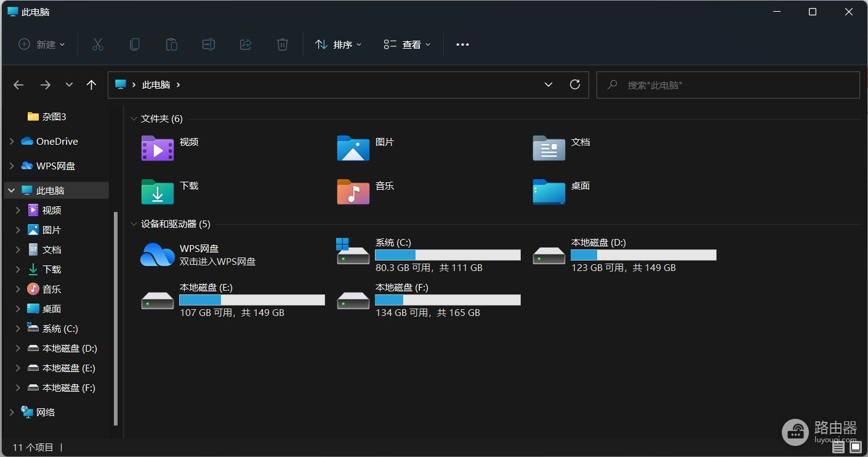The height and width of the screenshot is (457, 868).
Task: Open the 新建 dropdown button
Action: pos(42,44)
